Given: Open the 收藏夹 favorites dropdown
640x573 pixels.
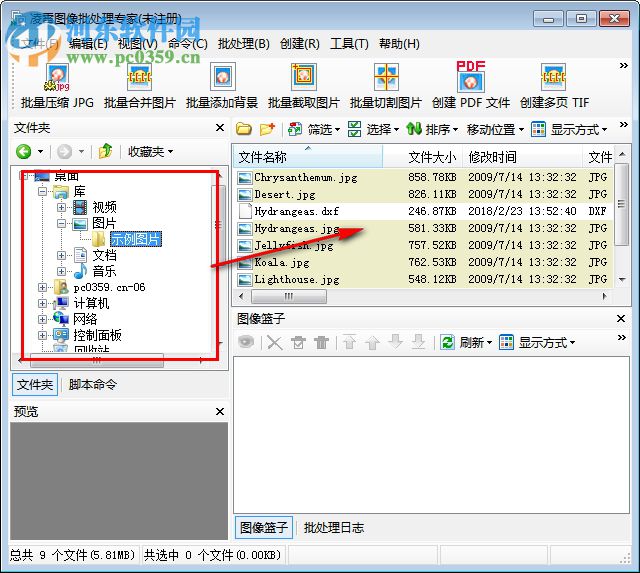Looking at the screenshot, I should point(151,152).
